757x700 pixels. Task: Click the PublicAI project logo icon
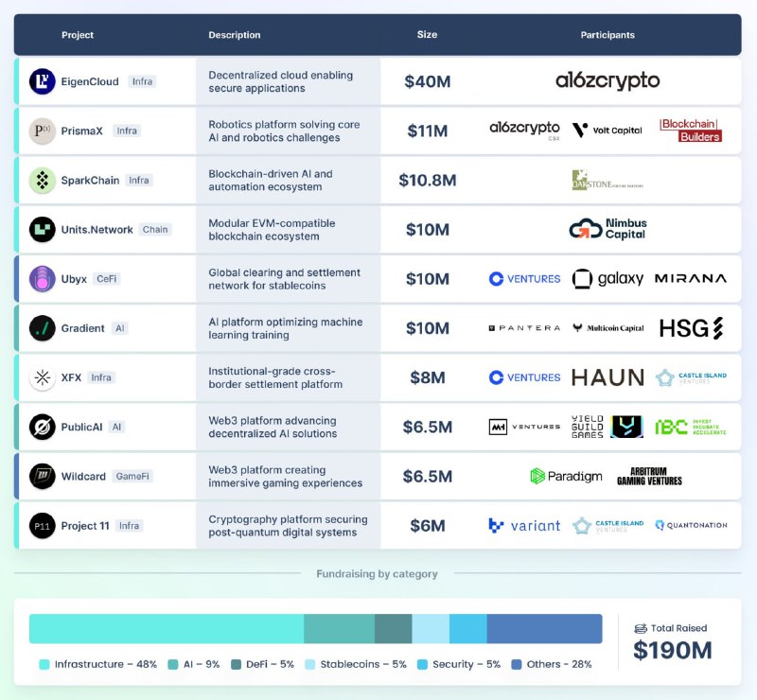42,427
